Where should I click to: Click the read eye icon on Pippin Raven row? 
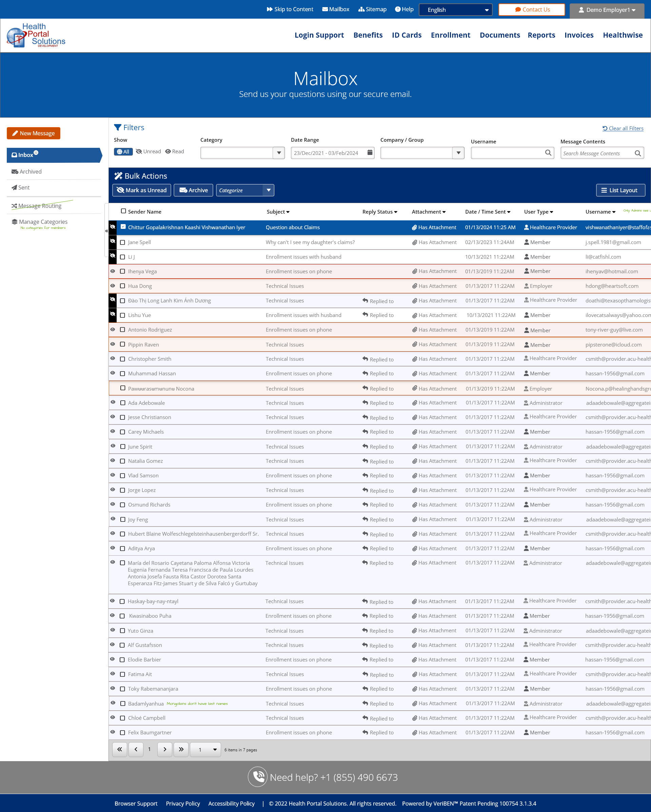click(x=113, y=344)
